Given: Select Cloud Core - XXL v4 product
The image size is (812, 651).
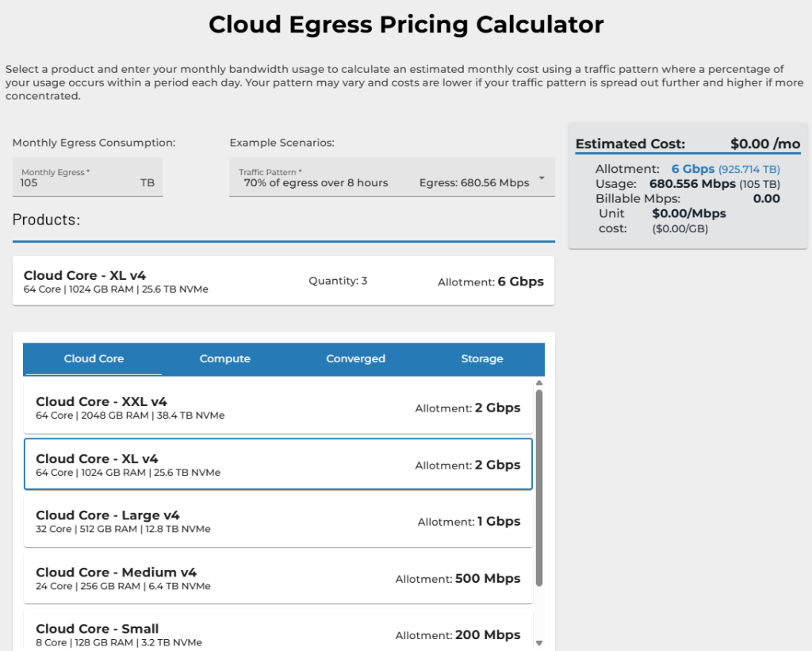Looking at the screenshot, I should 278,408.
